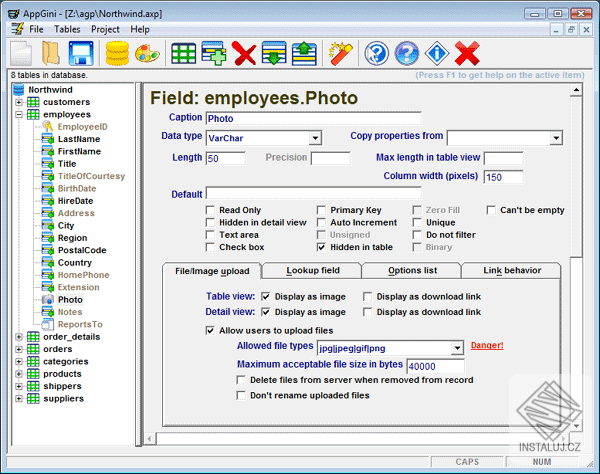Screen dimensions: 600x474
Task: Enable the Text area checkbox
Action: (x=210, y=235)
